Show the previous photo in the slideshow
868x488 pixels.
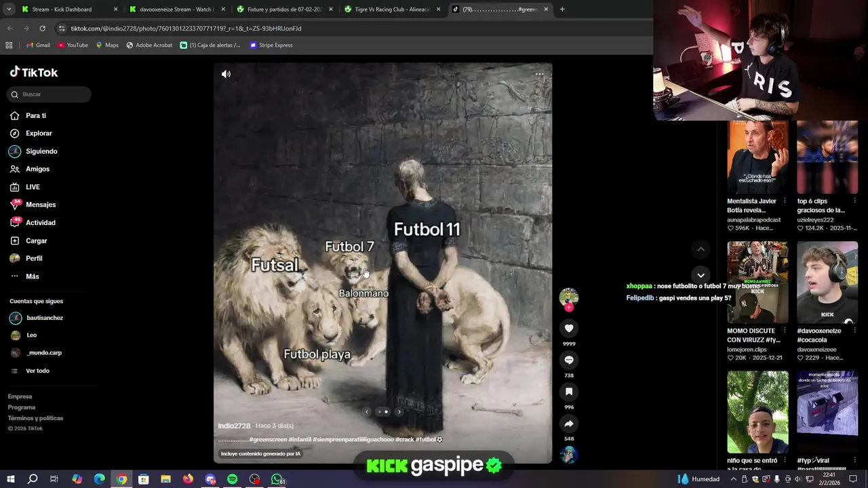point(367,411)
